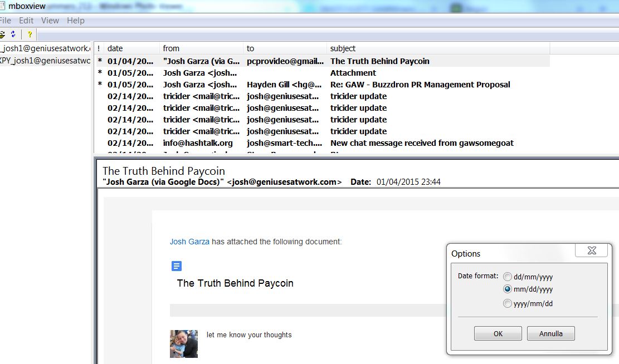Select the XPY_josh1@geniusesatwc mailbox in the left pane
The image size is (619, 364).
(x=45, y=61)
